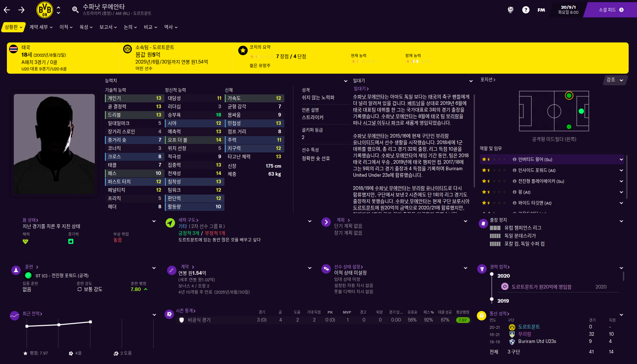The height and width of the screenshot is (364, 637).
Task: Click the 출장 정지 purple icon
Action: coord(483,224)
